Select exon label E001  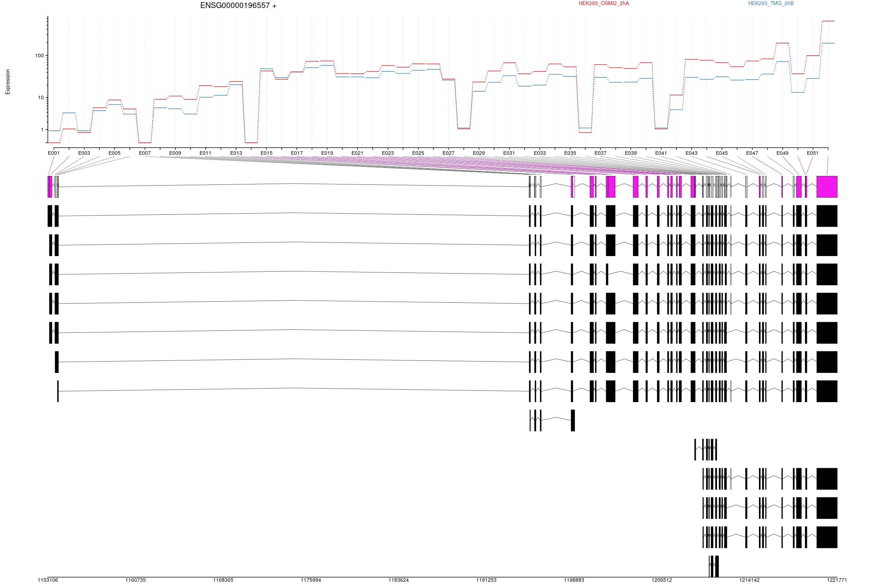pos(54,153)
